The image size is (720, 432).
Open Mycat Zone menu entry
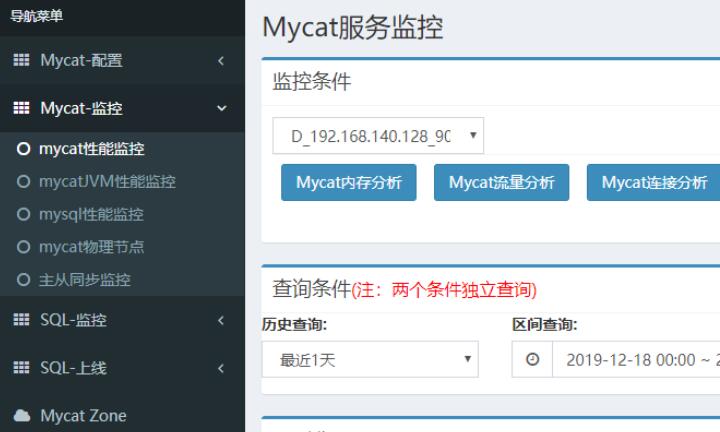click(83, 415)
